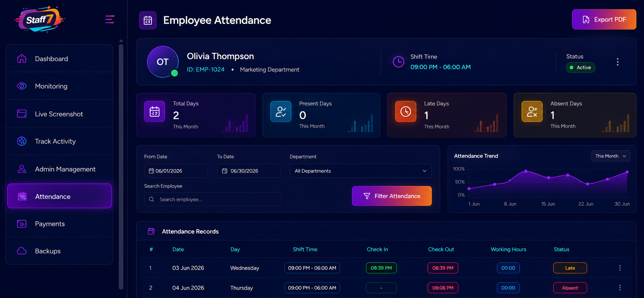Open the three-dot menu in employee card

point(617,62)
